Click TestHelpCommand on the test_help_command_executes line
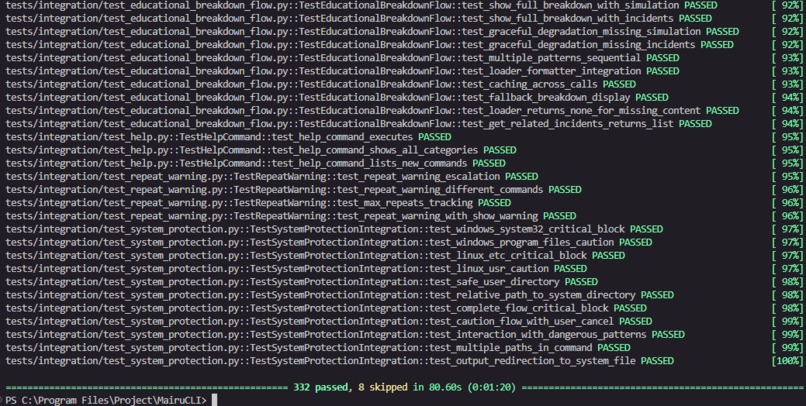The height and width of the screenshot is (406, 806). pos(219,137)
